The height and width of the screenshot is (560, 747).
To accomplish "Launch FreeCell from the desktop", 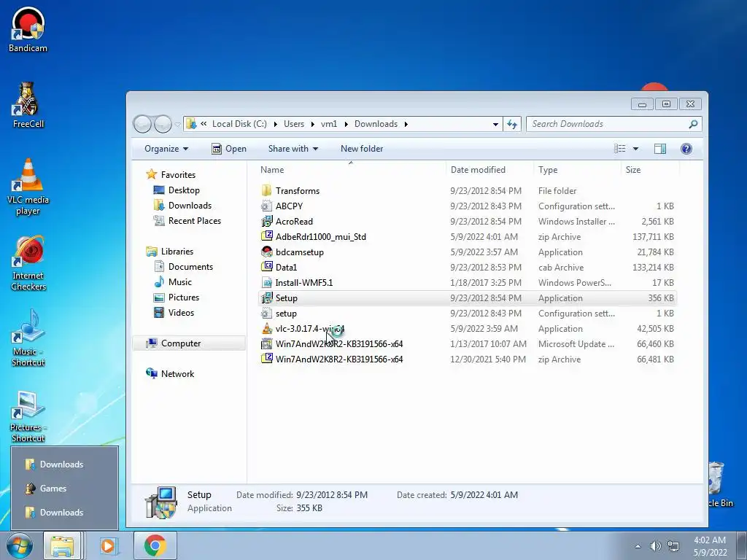I will click(x=28, y=105).
